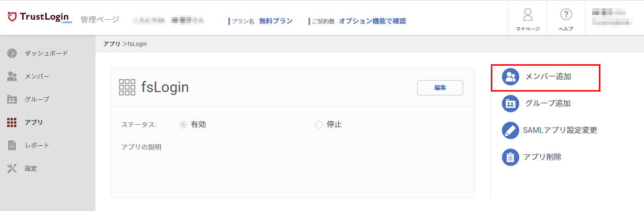Image resolution: width=644 pixels, height=211 pixels.
Task: Click the グループ追加 folder icon
Action: tap(511, 103)
